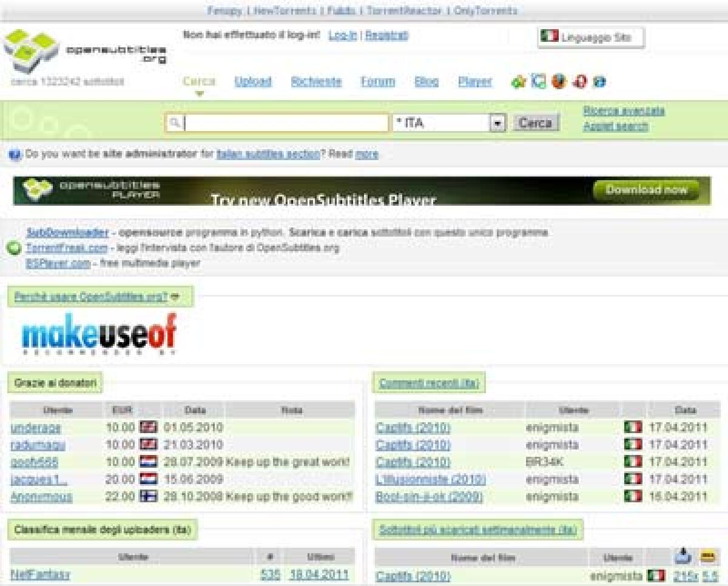
Task: Open the TorrentFreak.com link
Action: (67, 248)
